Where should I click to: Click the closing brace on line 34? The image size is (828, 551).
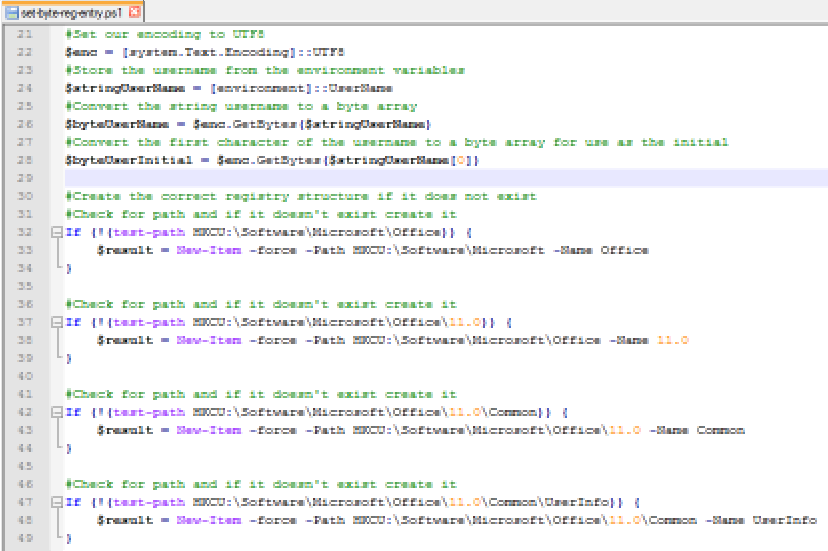click(69, 268)
